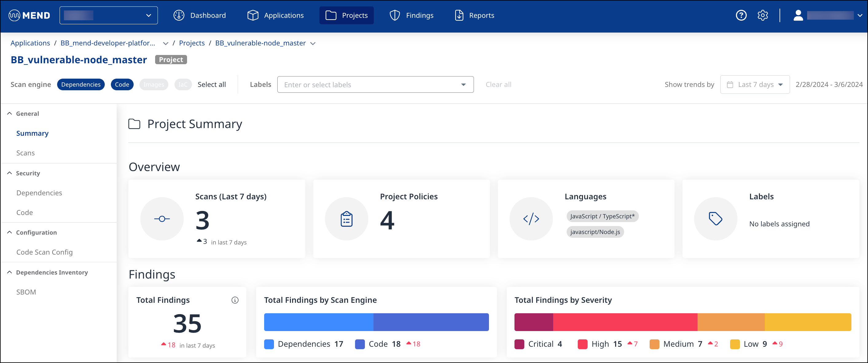Click the user profile avatar icon
Screen dimensions: 868x363
[x=798, y=15]
